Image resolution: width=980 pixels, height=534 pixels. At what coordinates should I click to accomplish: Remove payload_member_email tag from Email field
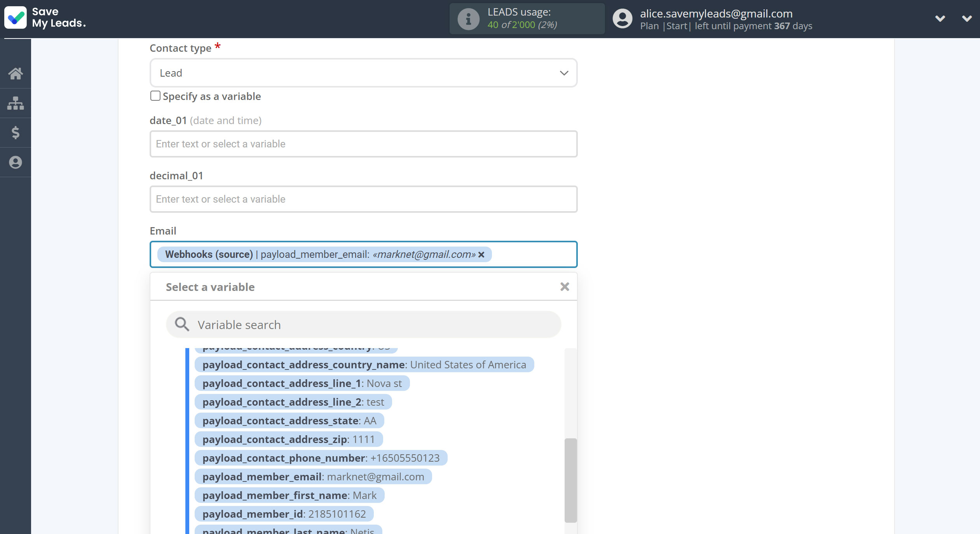tap(481, 254)
